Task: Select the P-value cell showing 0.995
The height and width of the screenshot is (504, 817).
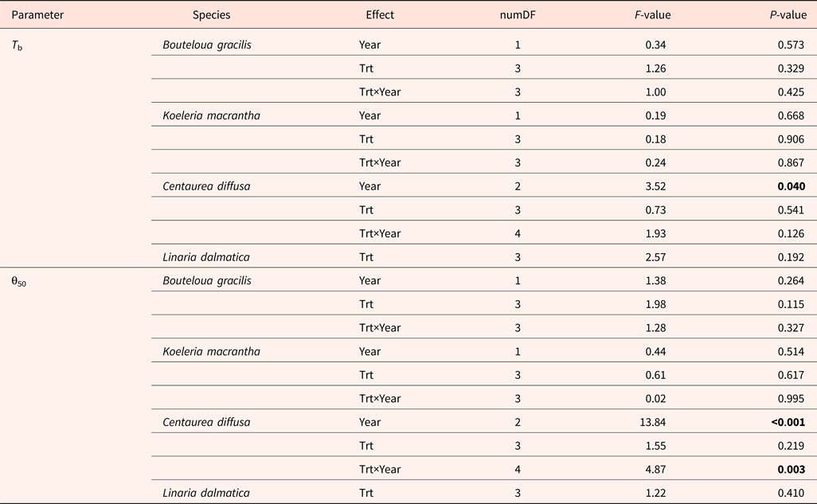Action: [792, 398]
